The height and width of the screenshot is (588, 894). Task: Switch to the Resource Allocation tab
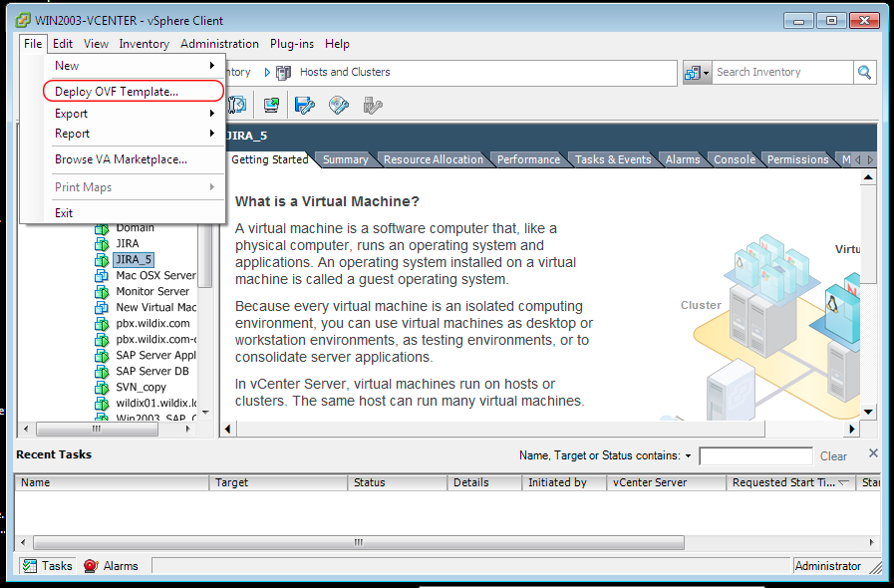coord(434,159)
